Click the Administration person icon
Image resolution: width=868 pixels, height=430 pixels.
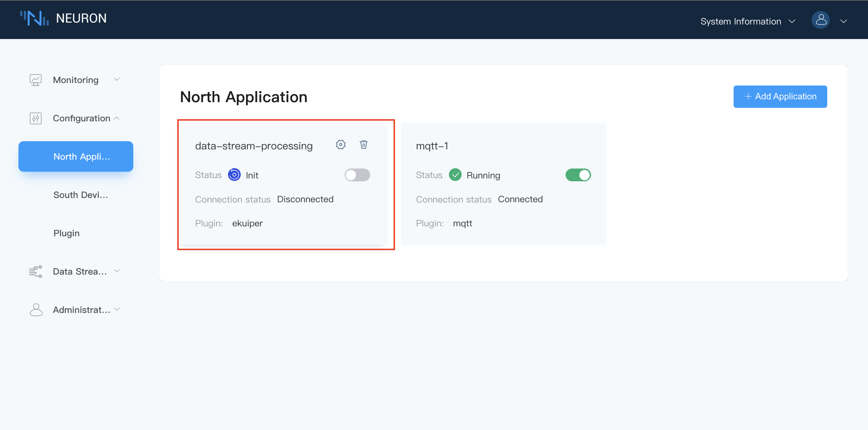(36, 310)
